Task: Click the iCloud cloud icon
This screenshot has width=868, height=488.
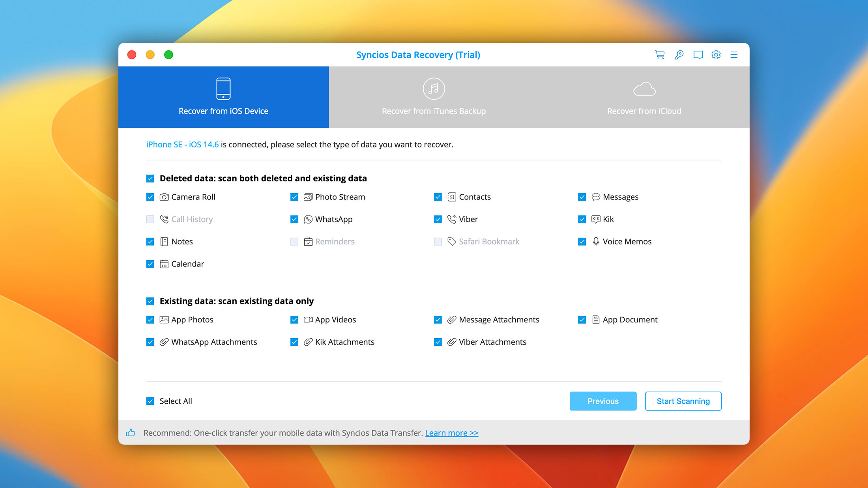Action: (x=644, y=89)
